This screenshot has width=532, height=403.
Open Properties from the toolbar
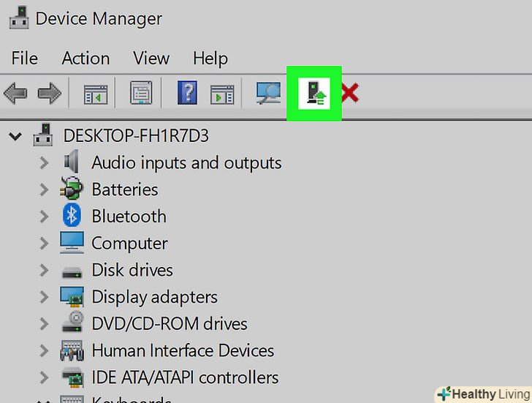141,93
